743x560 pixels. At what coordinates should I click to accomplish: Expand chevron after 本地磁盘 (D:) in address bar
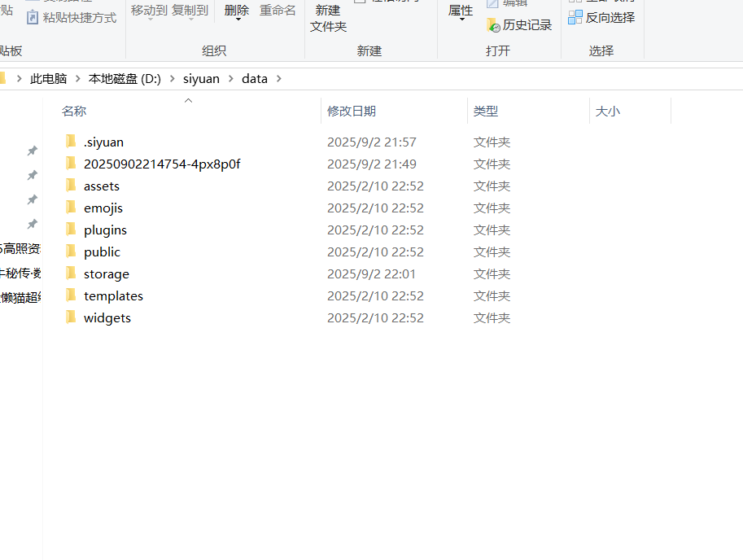pyautogui.click(x=172, y=79)
